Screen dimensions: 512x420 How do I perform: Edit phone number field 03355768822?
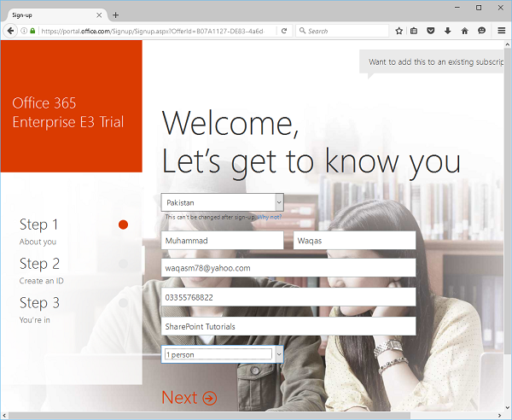click(288, 297)
